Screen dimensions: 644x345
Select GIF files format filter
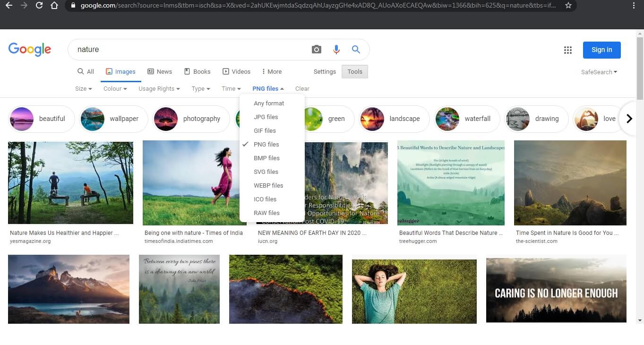coord(264,130)
